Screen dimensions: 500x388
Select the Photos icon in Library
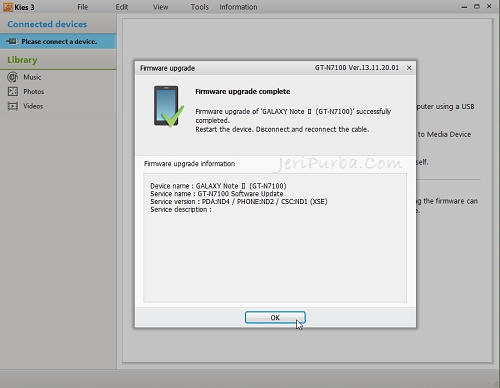pos(13,92)
